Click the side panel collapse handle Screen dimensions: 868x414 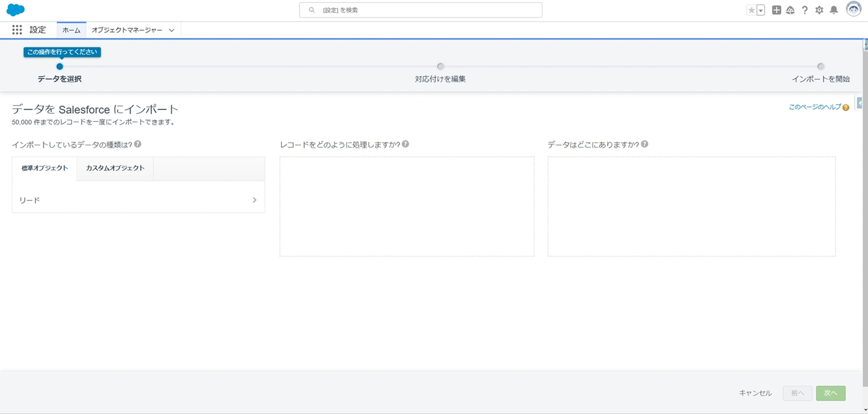click(x=859, y=103)
